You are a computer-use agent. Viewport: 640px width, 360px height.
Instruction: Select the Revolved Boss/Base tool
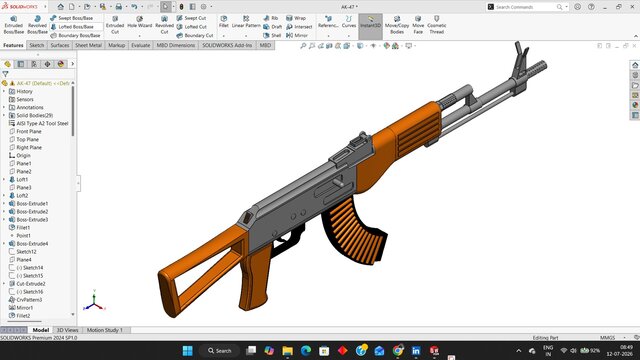[37, 25]
